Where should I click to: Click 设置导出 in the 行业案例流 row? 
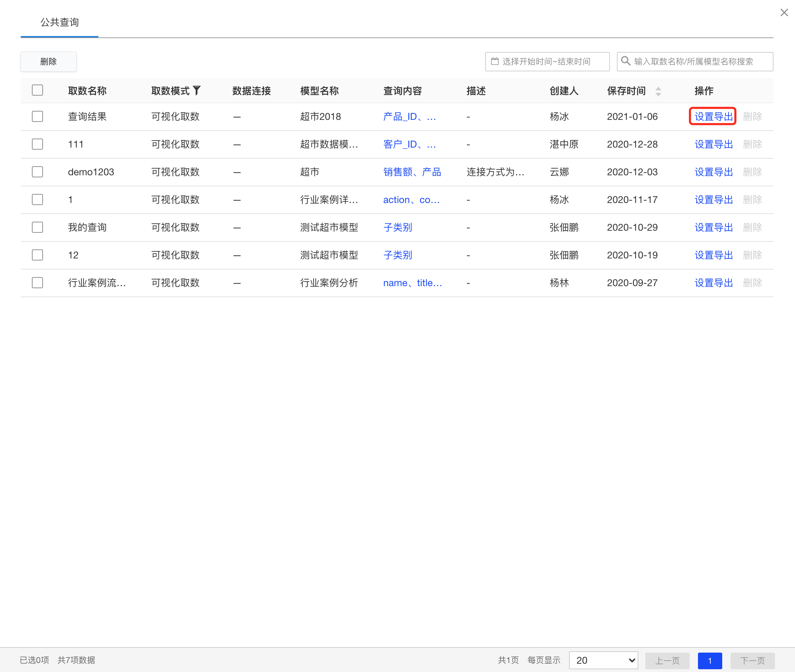pos(713,283)
